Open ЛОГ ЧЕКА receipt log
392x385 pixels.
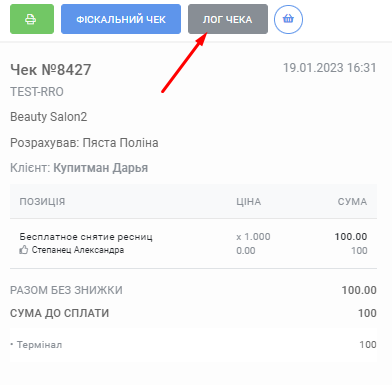(x=228, y=19)
